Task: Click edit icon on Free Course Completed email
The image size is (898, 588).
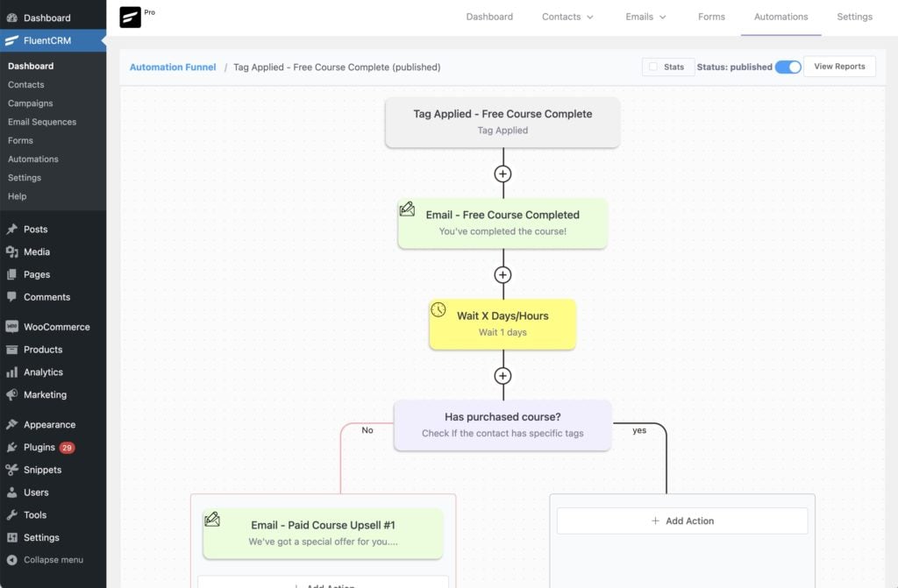Action: [x=407, y=209]
